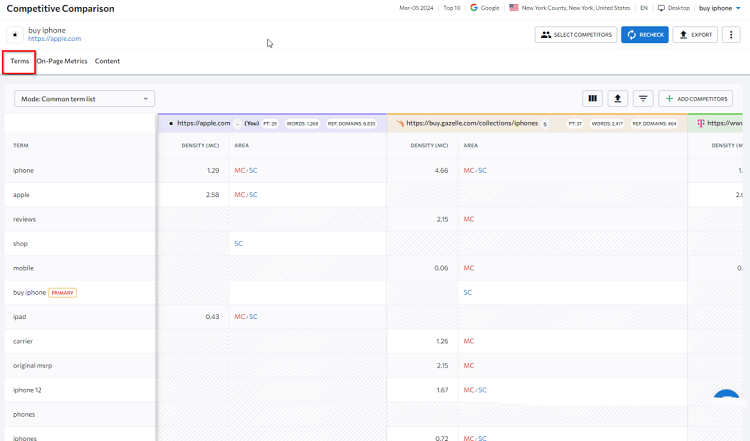
Task: Click the Select Competitors button
Action: coord(576,34)
